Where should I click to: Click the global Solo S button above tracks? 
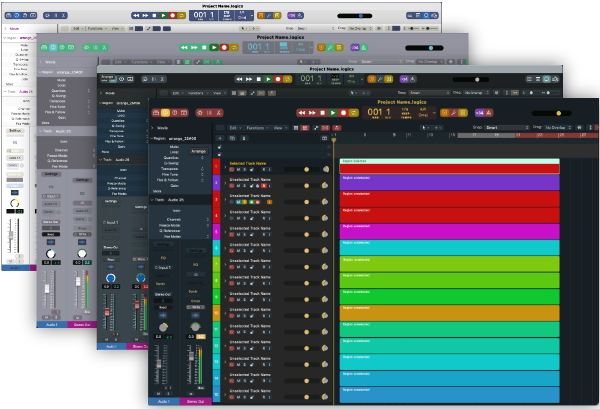click(245, 138)
